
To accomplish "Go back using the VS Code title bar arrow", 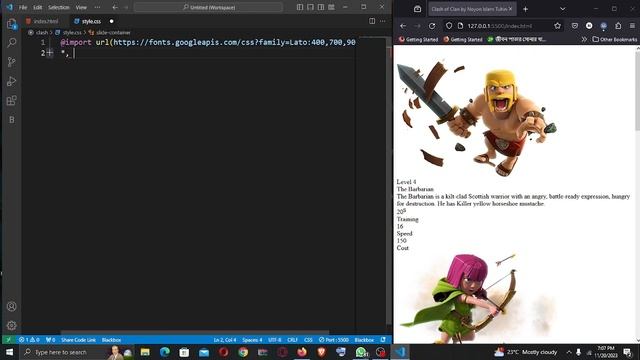I will [x=115, y=7].
